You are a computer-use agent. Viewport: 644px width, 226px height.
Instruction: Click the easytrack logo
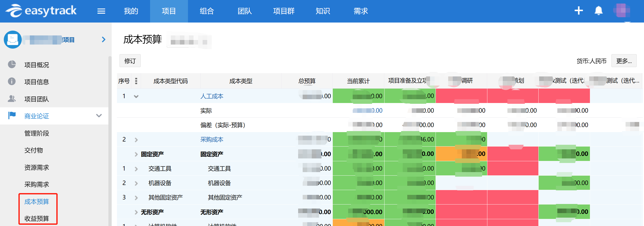pos(41,11)
